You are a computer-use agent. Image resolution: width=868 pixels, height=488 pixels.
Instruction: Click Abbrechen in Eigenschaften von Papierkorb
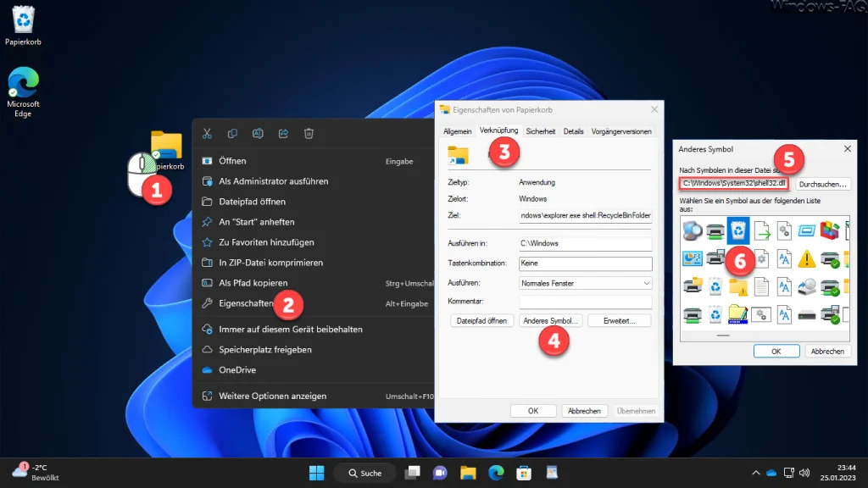pos(584,411)
